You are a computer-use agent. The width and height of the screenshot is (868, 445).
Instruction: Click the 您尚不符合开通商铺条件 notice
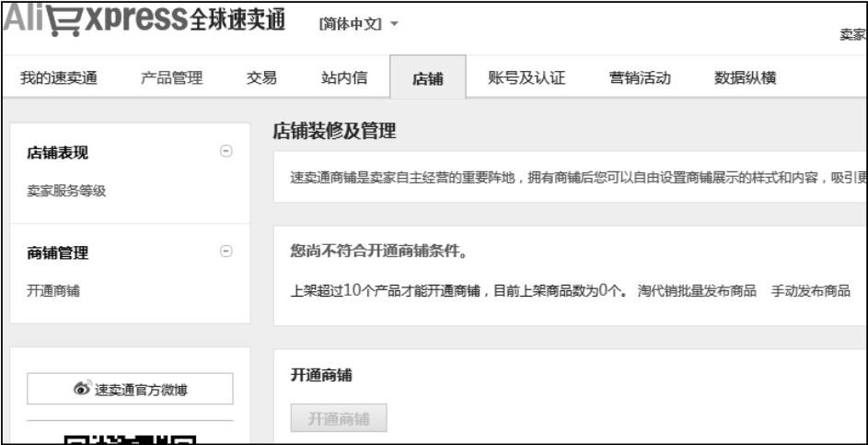tap(378, 252)
